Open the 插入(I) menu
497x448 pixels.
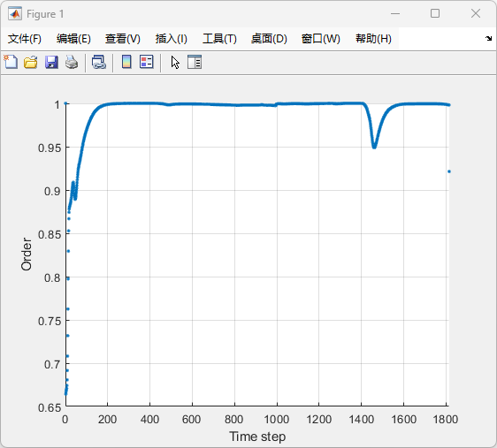(172, 39)
